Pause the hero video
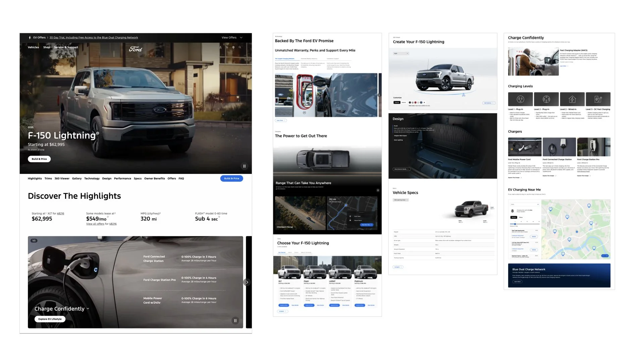This screenshot has height=362, width=644. 244,166
